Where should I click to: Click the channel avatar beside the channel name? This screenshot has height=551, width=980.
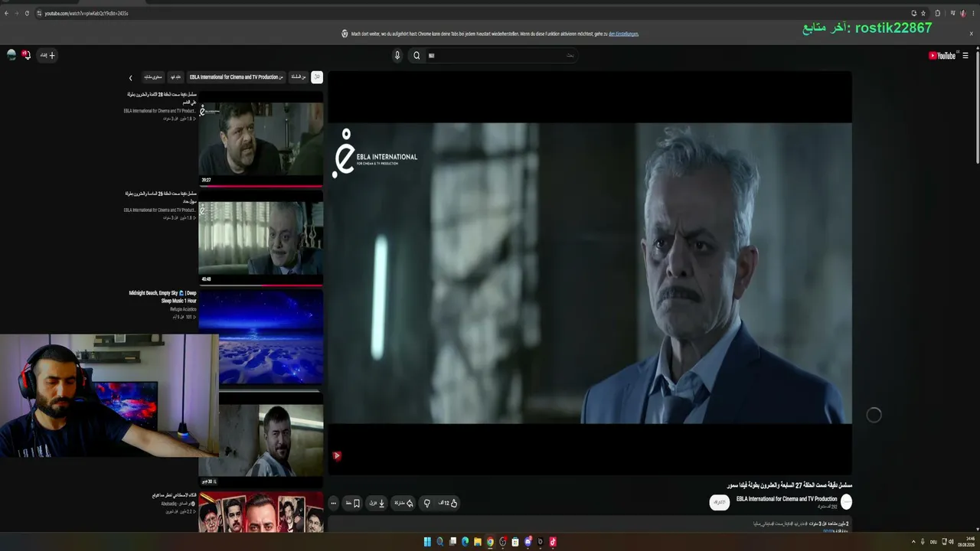pos(846,502)
